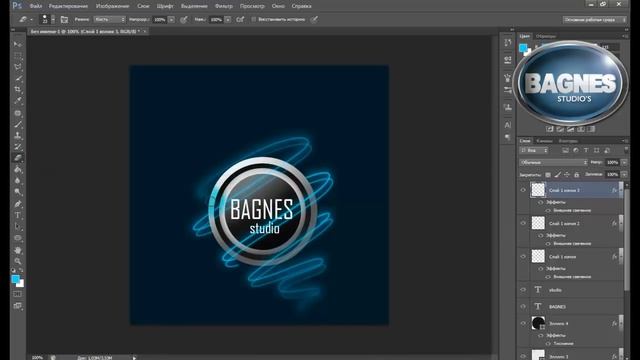Hide the Эллипс 4 layer
Viewport: 640px width, 360px height.
pos(523,323)
